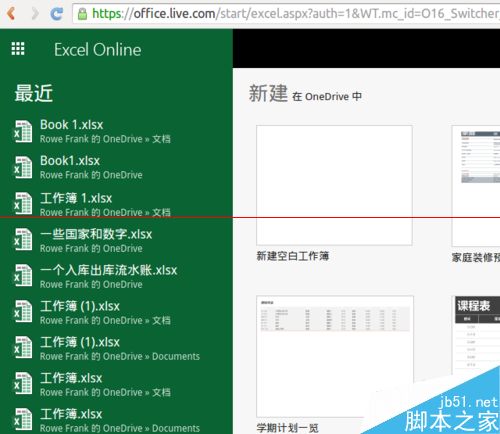Open recent file 工作簿 1.xlsx

76,198
